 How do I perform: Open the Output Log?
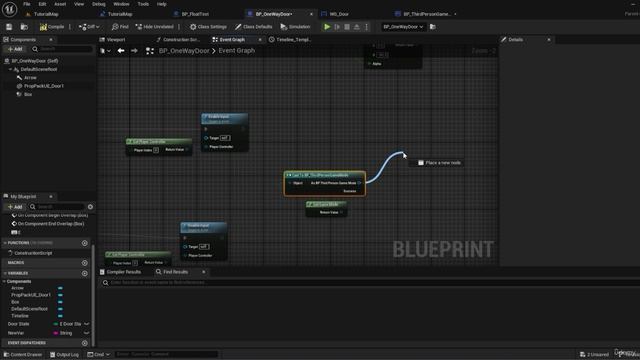pyautogui.click(x=64, y=355)
